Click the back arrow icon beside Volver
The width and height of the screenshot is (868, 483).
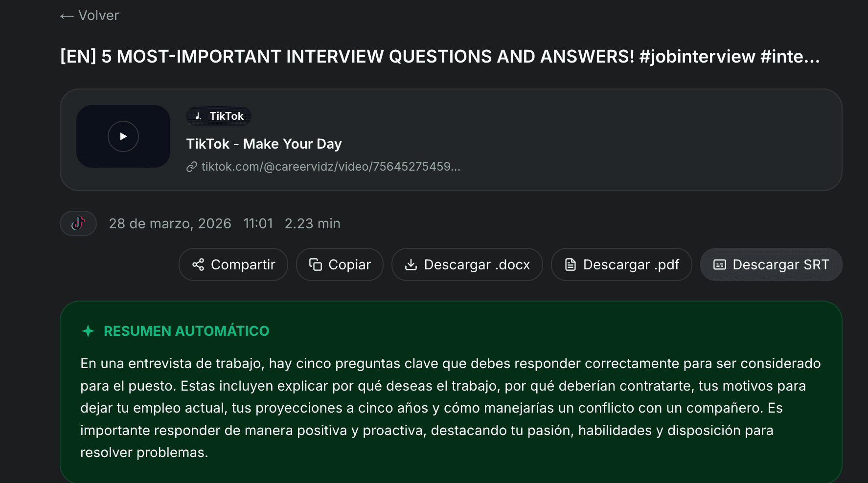pos(67,16)
